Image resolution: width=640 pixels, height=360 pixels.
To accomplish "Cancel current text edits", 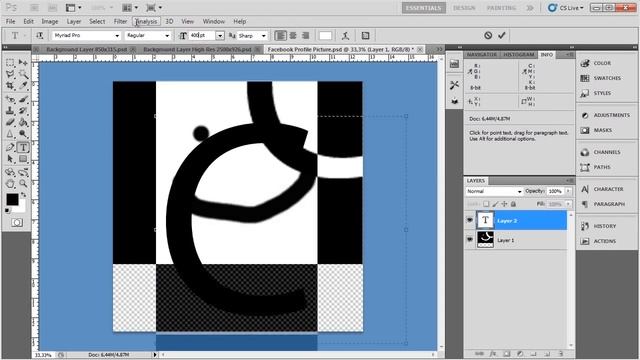I will (488, 36).
